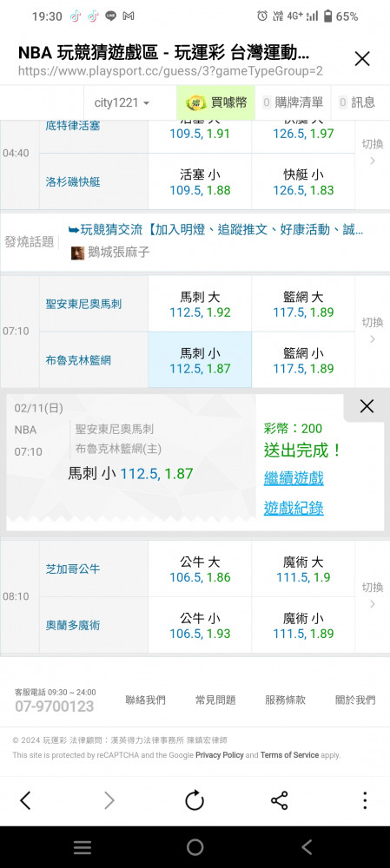Open the 購牌清單 tab
Screen dimensions: 390x868
[x=293, y=102]
